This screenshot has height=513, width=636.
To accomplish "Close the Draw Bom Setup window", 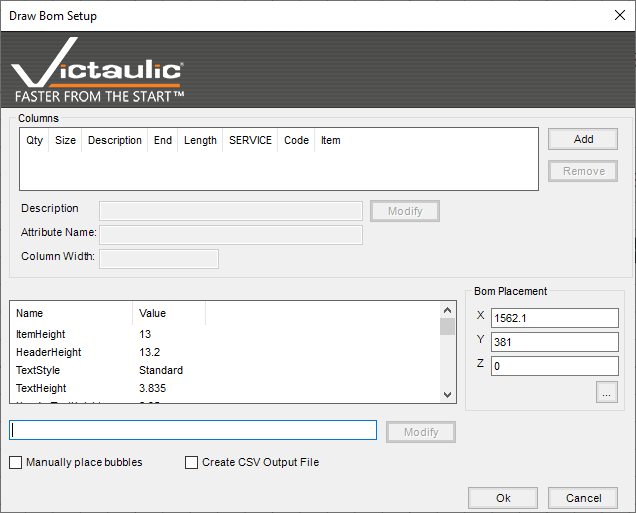I will click(619, 15).
